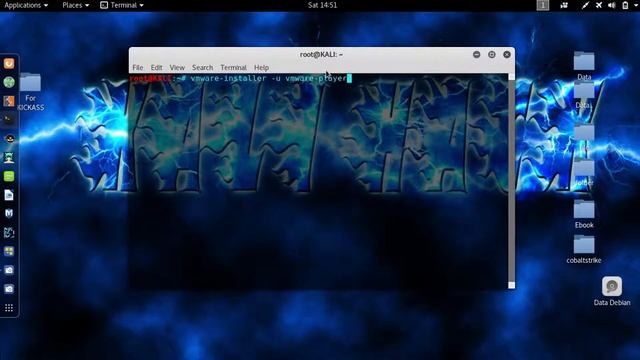Open the File menu in the terminal
This screenshot has width=640, height=360.
click(x=138, y=67)
